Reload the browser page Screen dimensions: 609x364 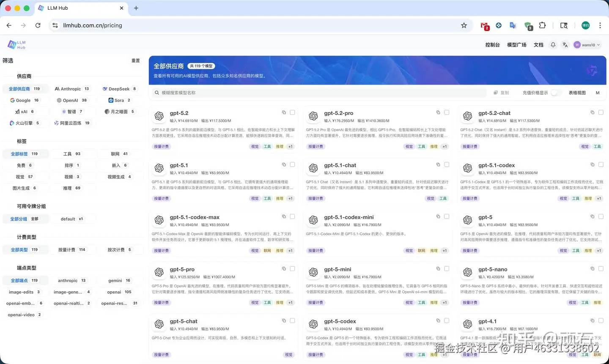(38, 25)
